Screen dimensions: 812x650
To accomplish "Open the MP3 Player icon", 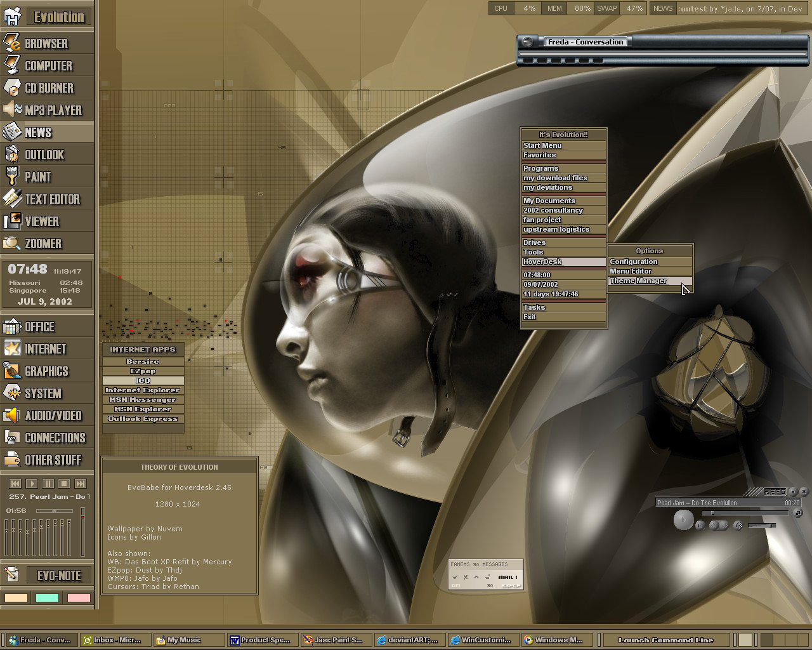I will coord(12,110).
